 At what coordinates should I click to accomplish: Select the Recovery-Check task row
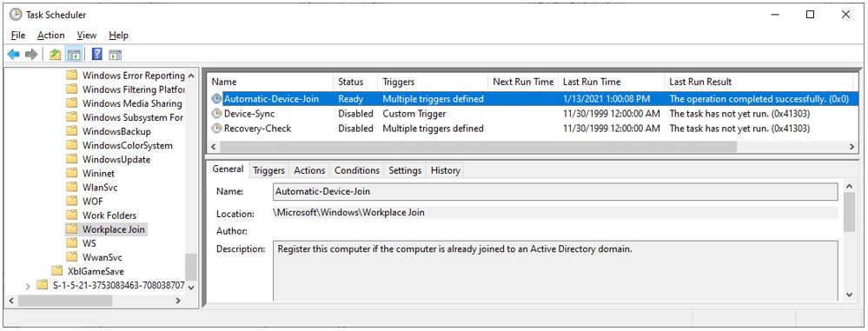533,129
